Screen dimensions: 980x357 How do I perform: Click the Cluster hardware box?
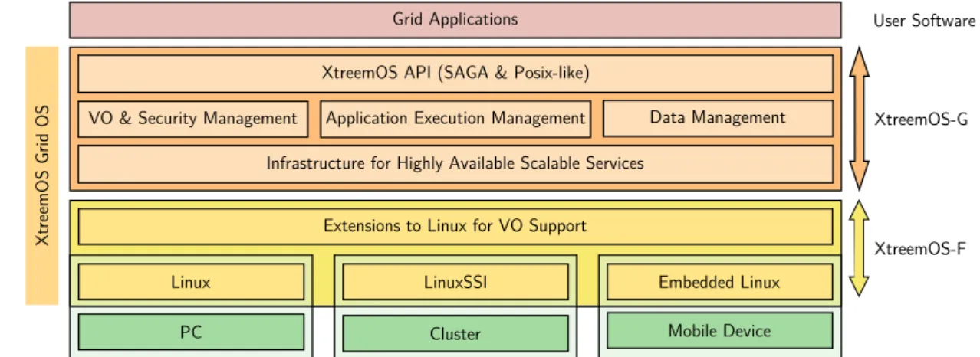[455, 334]
